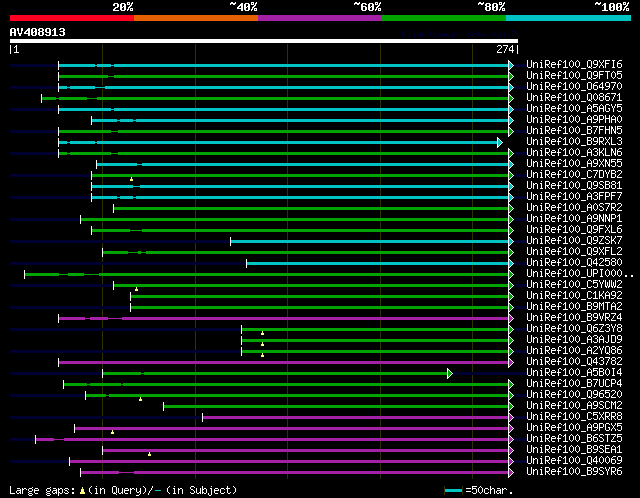Click the purple ~60% identity legend segment
640x498 pixels.
[x=320, y=18]
